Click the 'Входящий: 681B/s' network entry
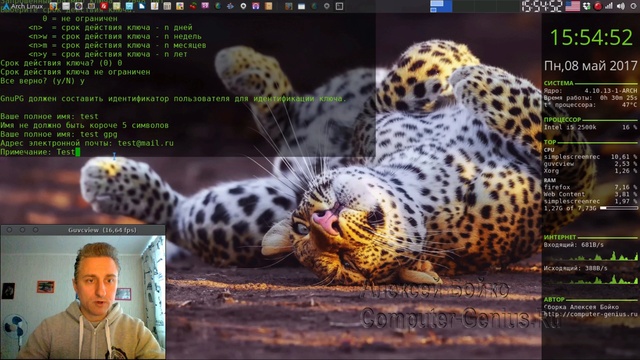The height and width of the screenshot is (360, 640). pos(573,245)
